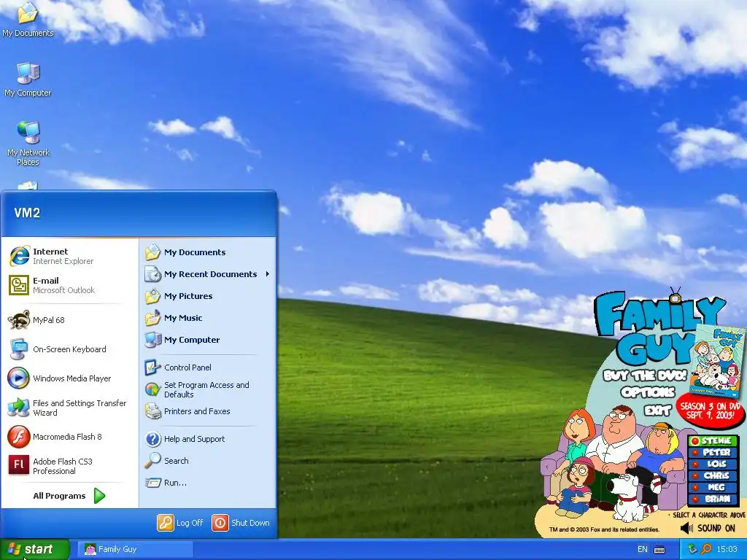
Task: Click the network tray icon beside the clock
Action: pyautogui.click(x=693, y=549)
